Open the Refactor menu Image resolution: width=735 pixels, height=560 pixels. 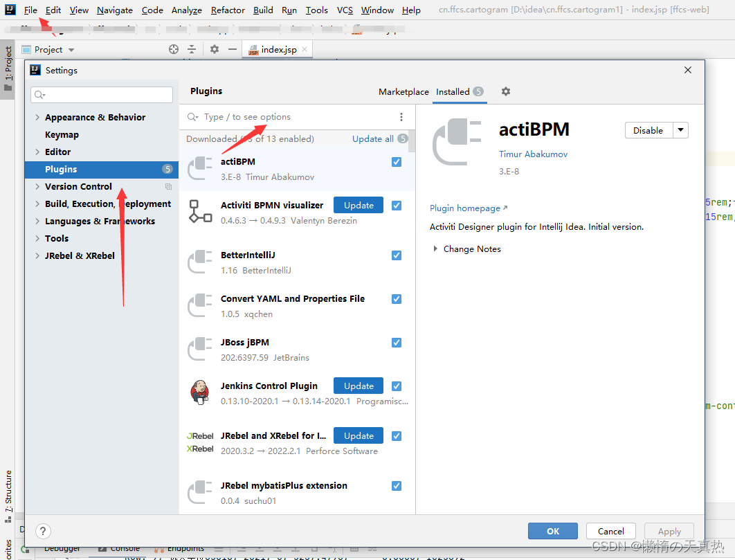[x=228, y=10]
